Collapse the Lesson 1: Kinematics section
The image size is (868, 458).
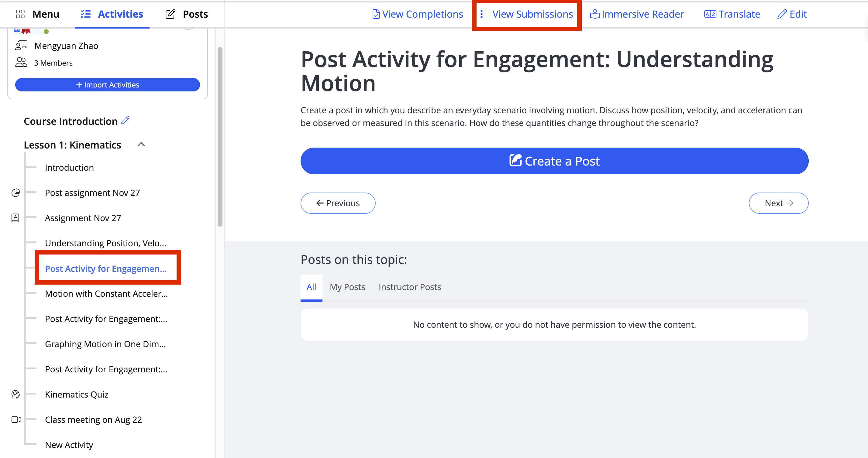pos(141,145)
